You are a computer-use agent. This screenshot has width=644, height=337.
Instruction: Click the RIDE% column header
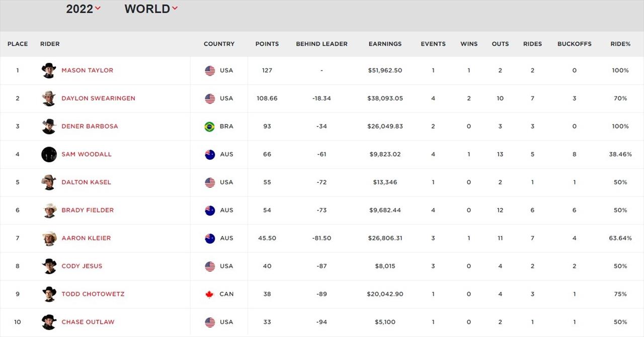[620, 44]
